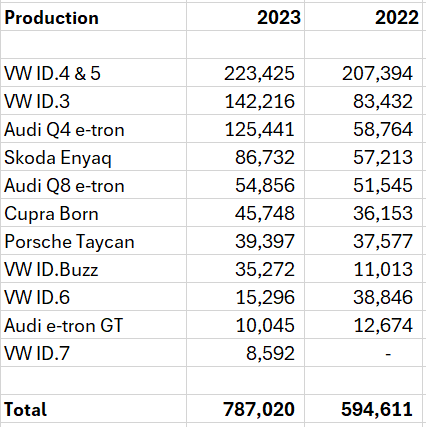Click the bold 'Total' label cell
Image resolution: width=426 pixels, height=427 pixels.
93,409
